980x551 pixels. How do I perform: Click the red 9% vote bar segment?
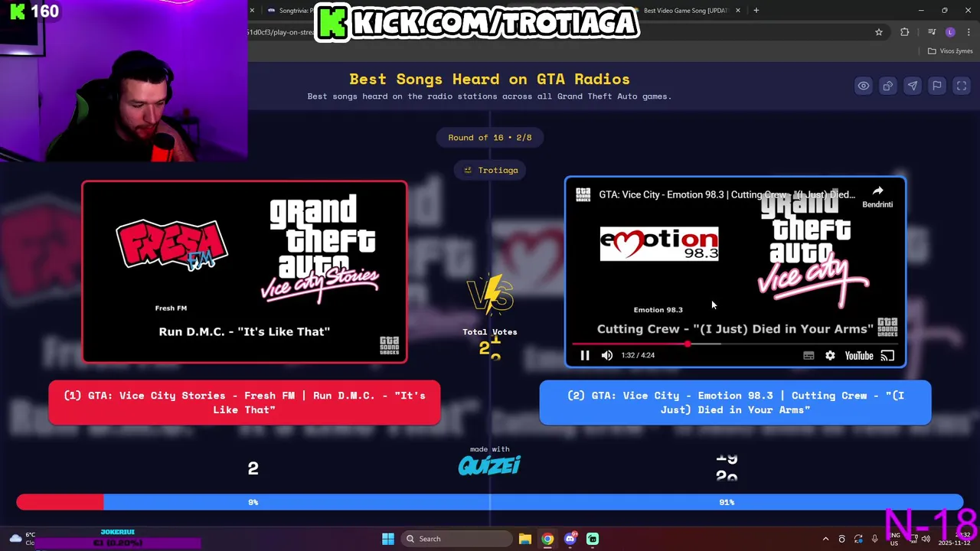pos(60,502)
